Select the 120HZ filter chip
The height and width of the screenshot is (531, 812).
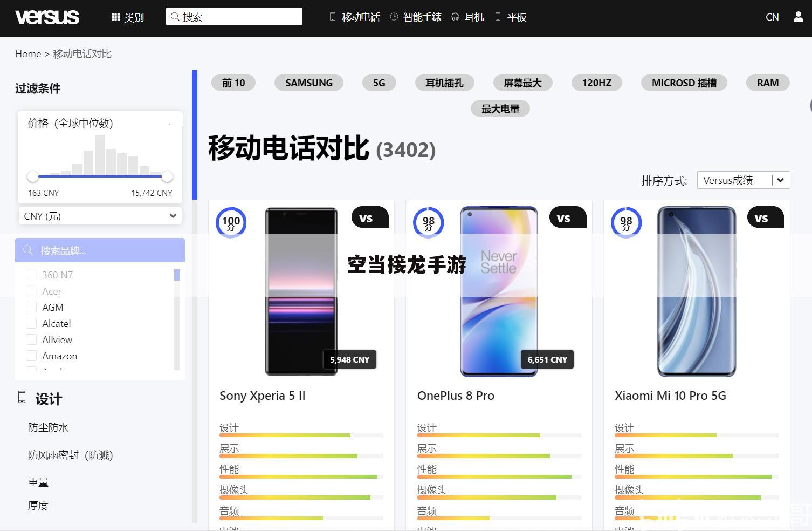point(597,83)
